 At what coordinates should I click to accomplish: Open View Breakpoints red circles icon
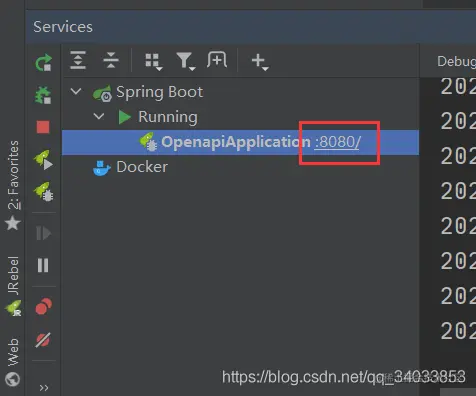[43, 306]
